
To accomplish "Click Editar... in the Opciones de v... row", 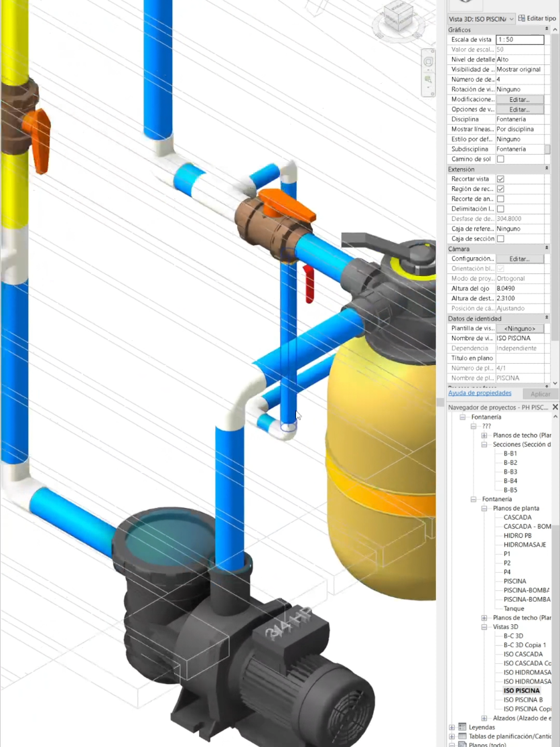I will pos(520,110).
